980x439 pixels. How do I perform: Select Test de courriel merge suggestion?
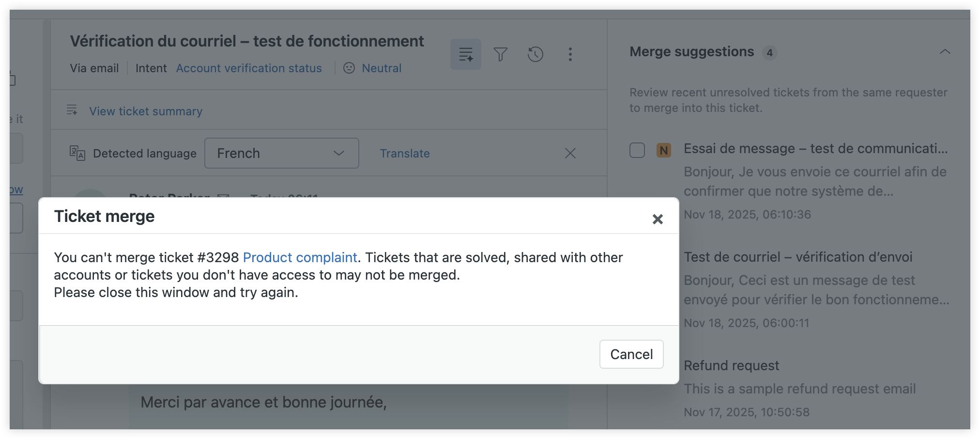[x=797, y=257]
